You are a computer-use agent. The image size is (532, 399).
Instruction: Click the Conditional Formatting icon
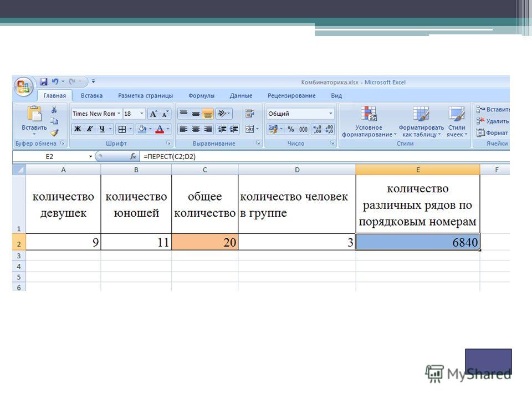coord(369,121)
